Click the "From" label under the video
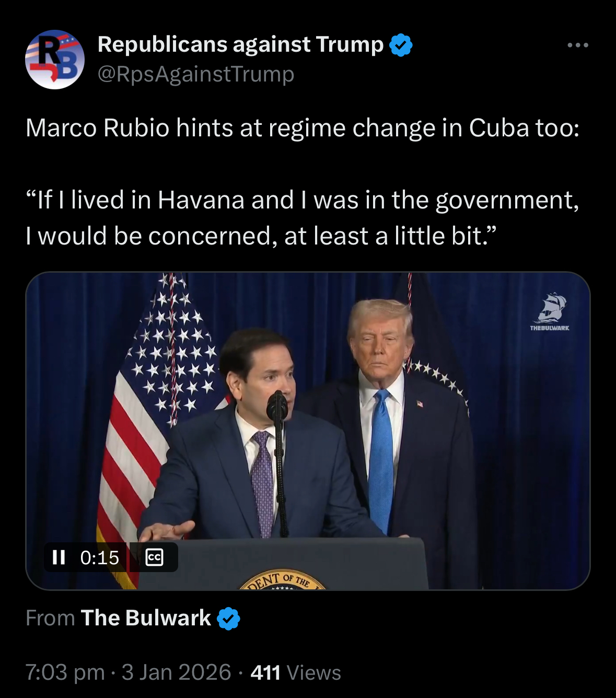 click(50, 618)
